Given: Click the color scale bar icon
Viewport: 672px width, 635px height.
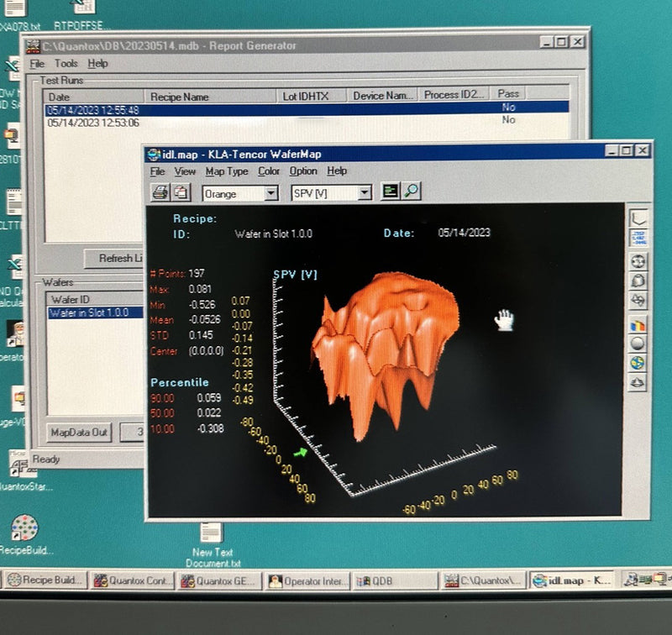Looking at the screenshot, I should [638, 326].
